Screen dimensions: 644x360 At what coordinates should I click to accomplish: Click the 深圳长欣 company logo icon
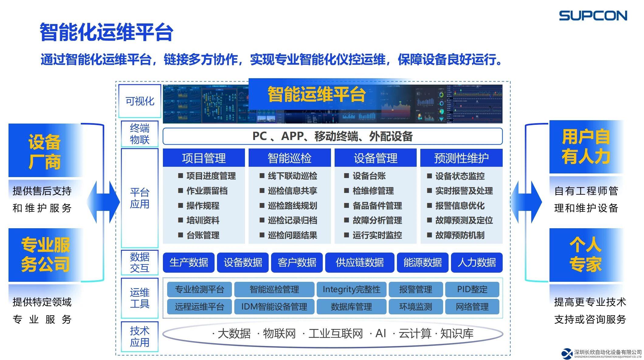tap(567, 353)
